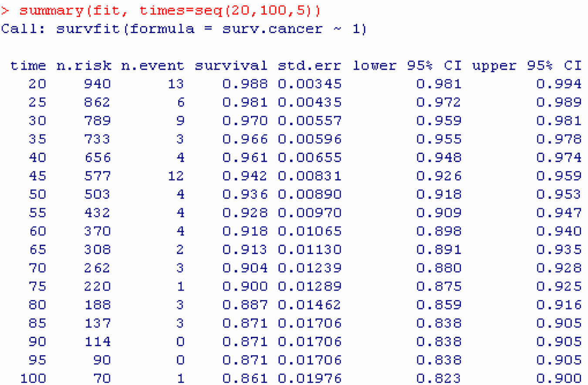The width and height of the screenshot is (588, 385).
Task: Click n.event value 12 at time 45
Action: (176, 176)
